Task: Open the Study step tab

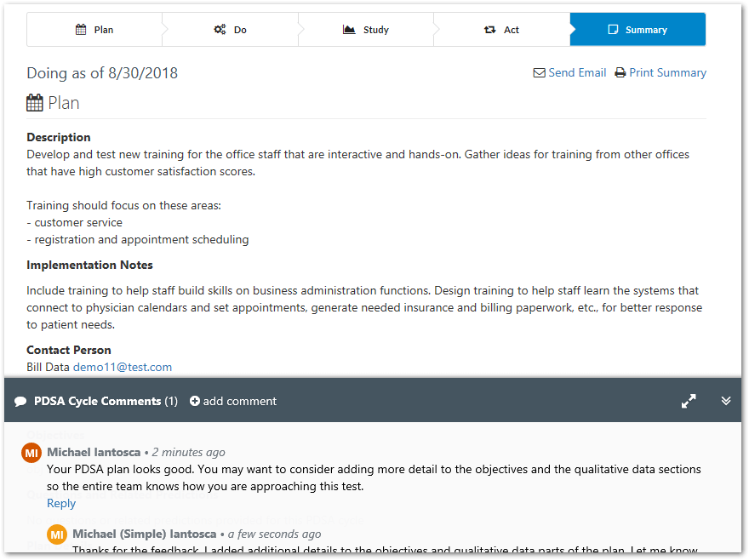Action: click(366, 30)
